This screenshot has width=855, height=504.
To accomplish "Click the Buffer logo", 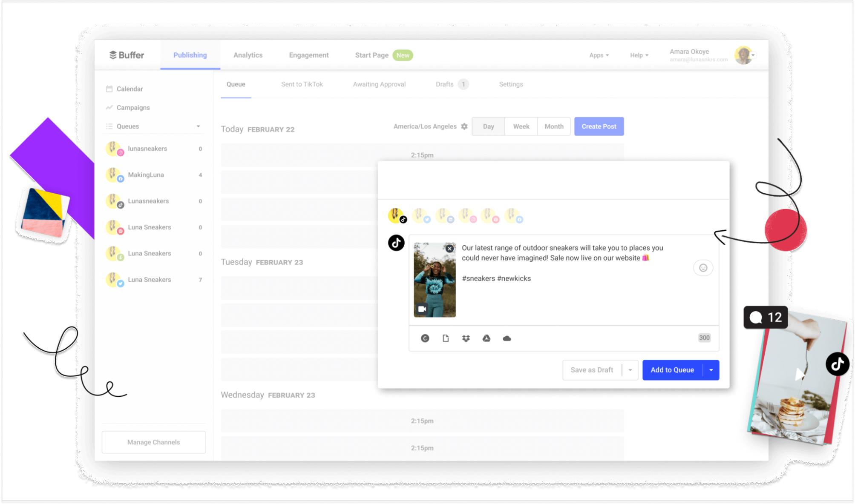I will point(127,55).
